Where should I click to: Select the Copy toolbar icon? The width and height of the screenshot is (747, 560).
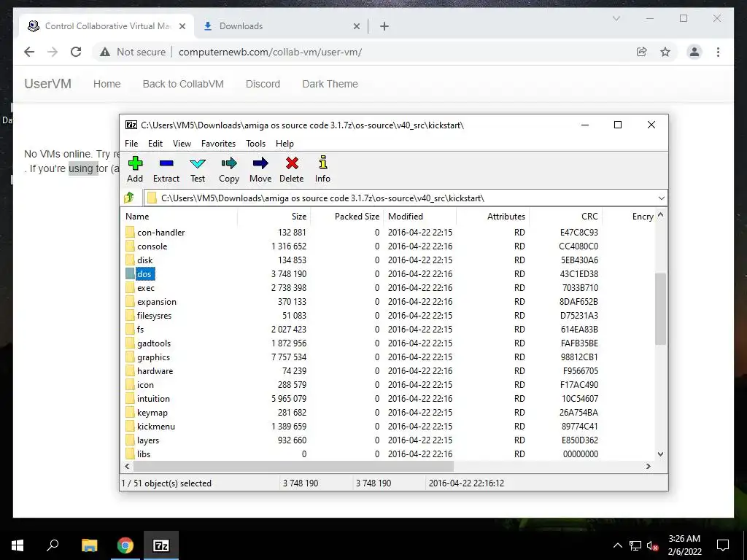(228, 169)
